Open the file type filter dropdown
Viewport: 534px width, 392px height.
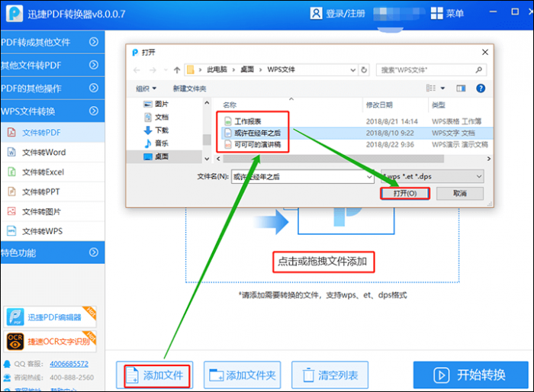433,176
